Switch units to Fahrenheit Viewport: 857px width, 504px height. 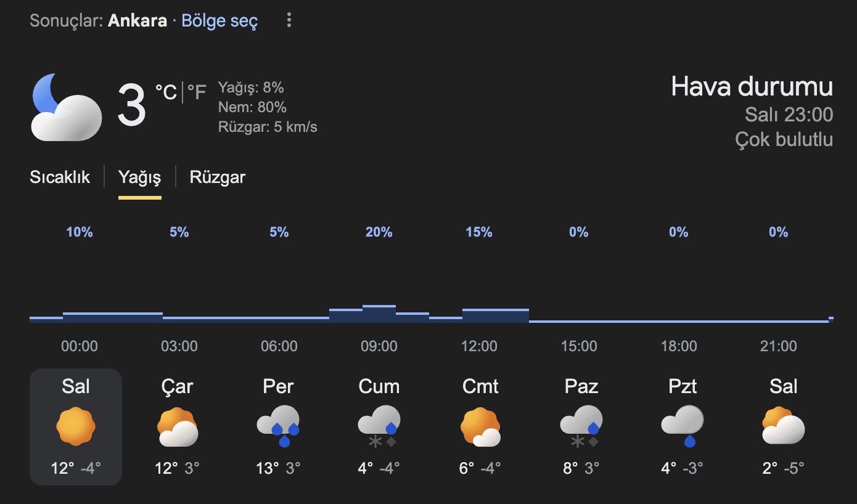[197, 93]
